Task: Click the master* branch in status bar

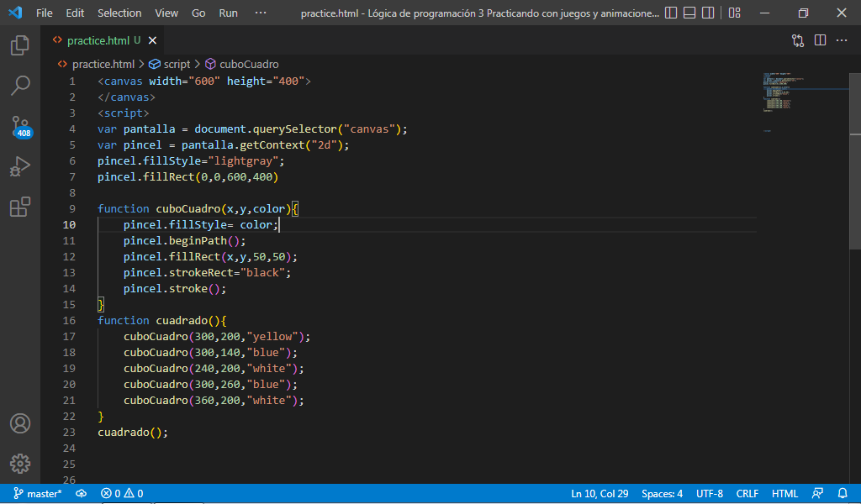Action: pyautogui.click(x=37, y=494)
